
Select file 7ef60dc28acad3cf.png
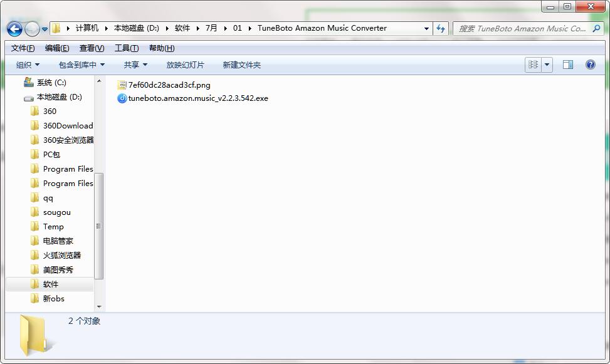click(169, 85)
